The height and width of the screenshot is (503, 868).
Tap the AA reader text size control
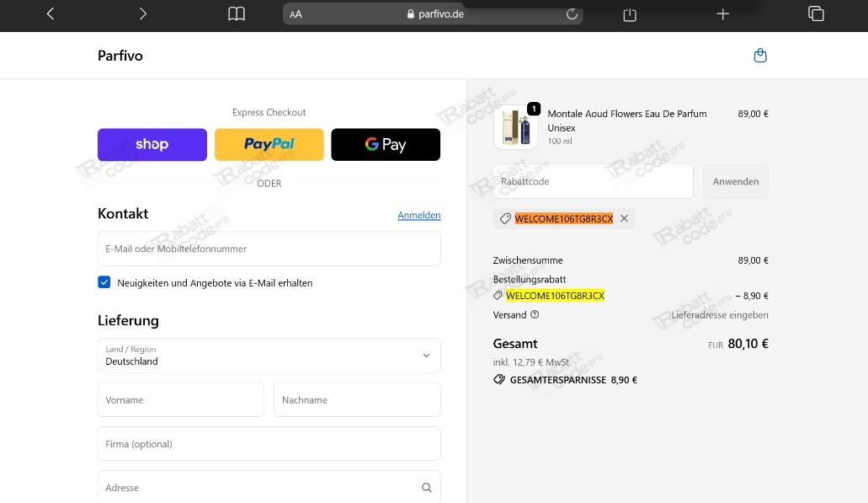coord(296,14)
